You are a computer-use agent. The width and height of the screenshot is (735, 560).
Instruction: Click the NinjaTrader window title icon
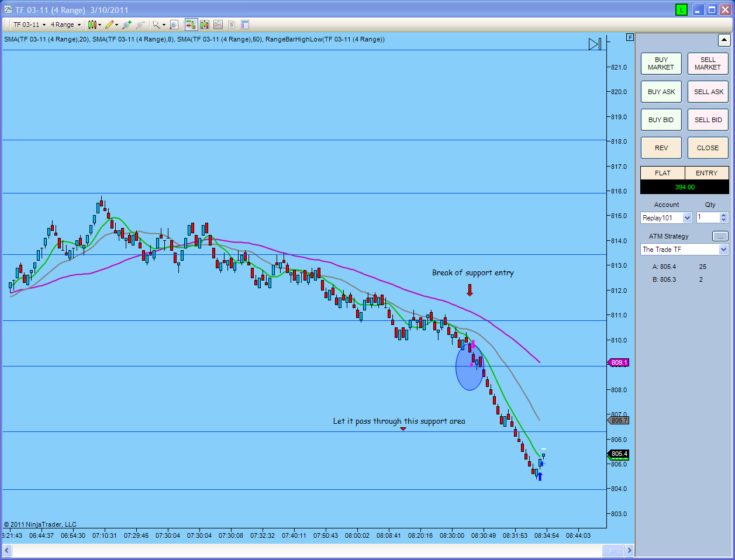tap(8, 9)
